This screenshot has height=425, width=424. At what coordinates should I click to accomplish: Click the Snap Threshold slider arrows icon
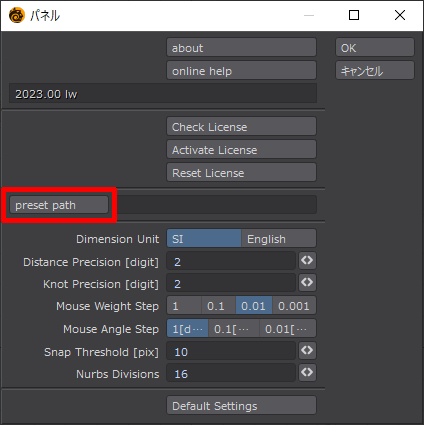click(x=307, y=350)
